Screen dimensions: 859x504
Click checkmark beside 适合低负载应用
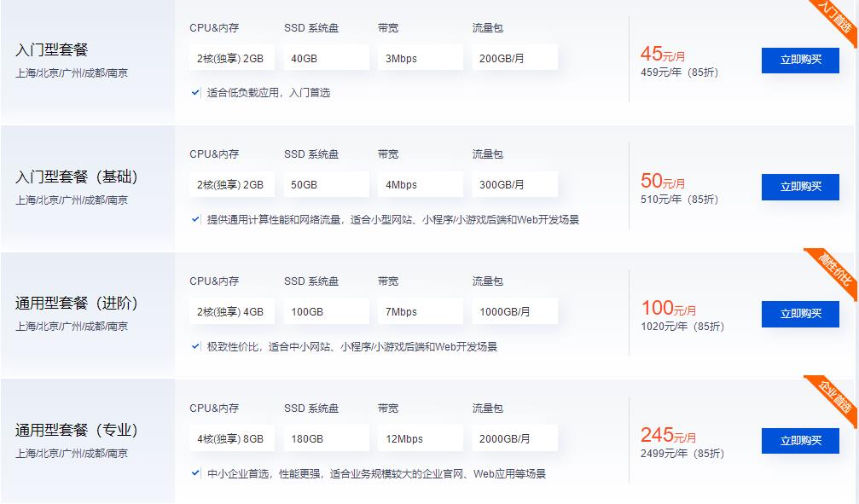[195, 93]
